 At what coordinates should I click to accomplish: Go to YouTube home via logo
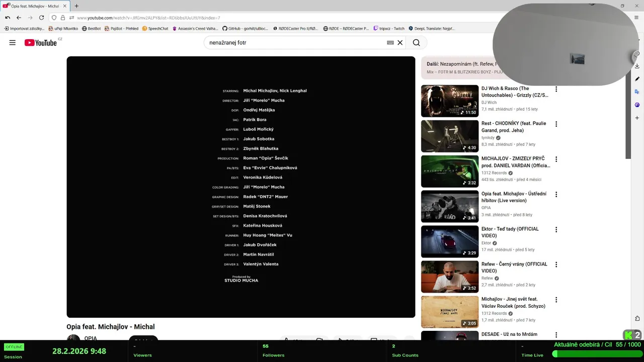40,43
